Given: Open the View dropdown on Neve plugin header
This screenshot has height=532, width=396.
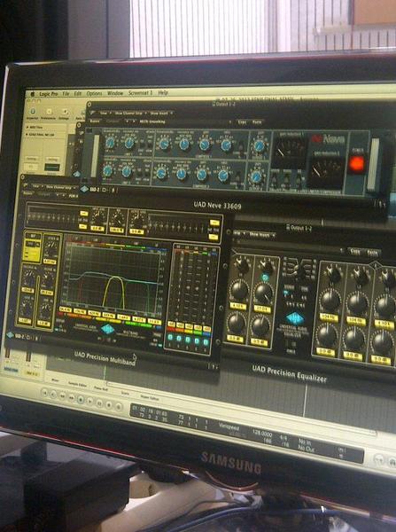Looking at the screenshot, I should point(105,113).
